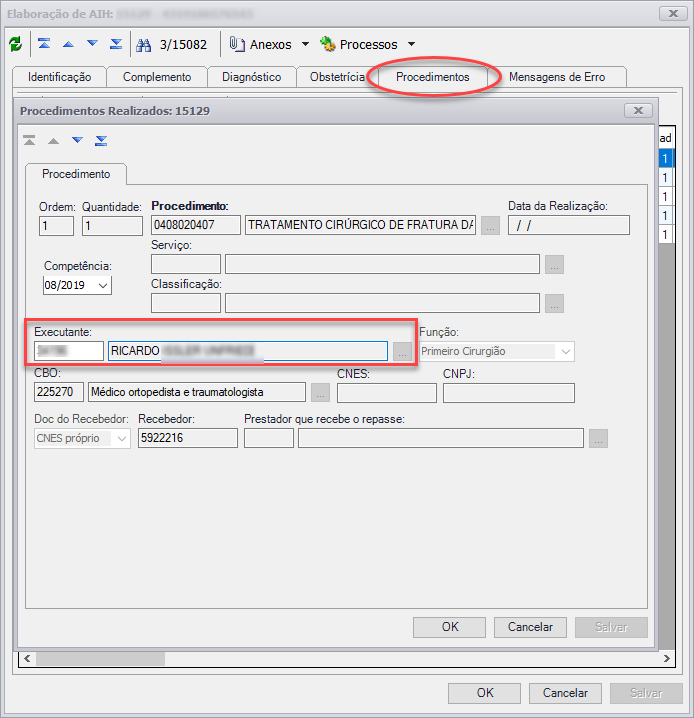Click the procedure description field TRATAMENTO CIRÚRGICO
The height and width of the screenshot is (718, 694).
pos(360,225)
